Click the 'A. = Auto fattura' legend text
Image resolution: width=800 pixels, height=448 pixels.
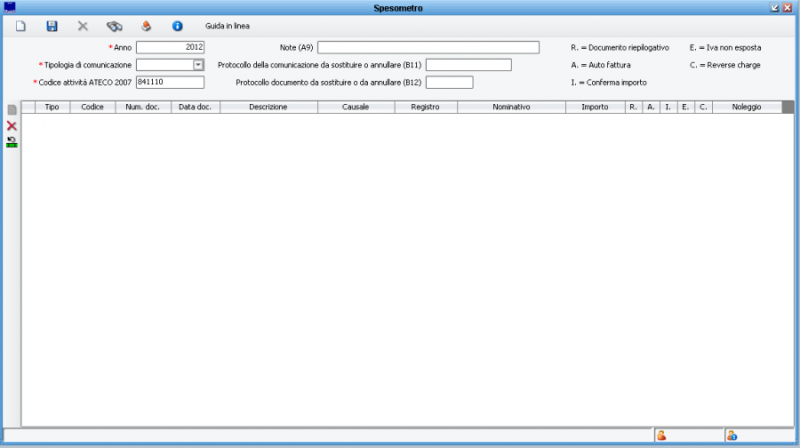[x=601, y=65]
